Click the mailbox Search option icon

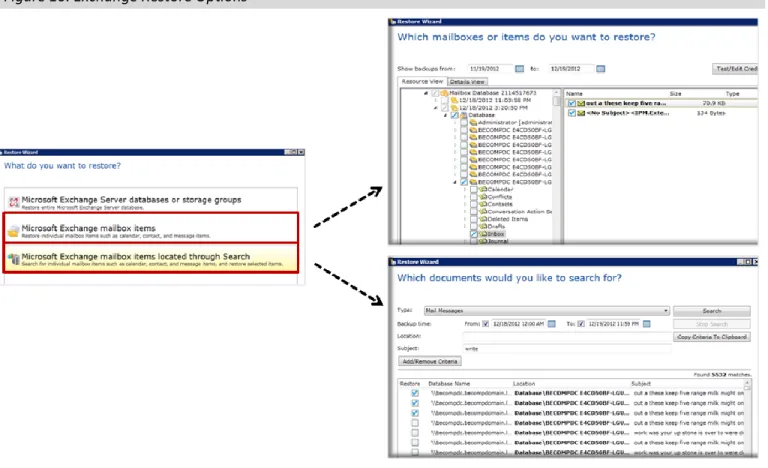point(14,258)
